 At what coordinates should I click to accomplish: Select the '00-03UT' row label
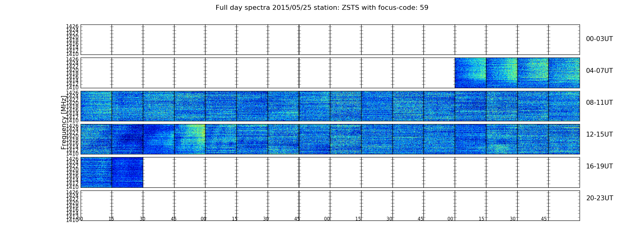point(599,39)
